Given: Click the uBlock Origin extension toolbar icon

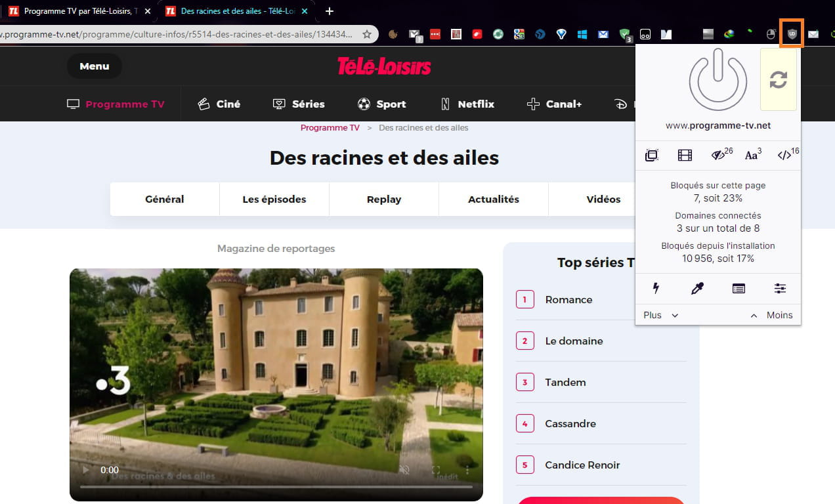Looking at the screenshot, I should [792, 34].
